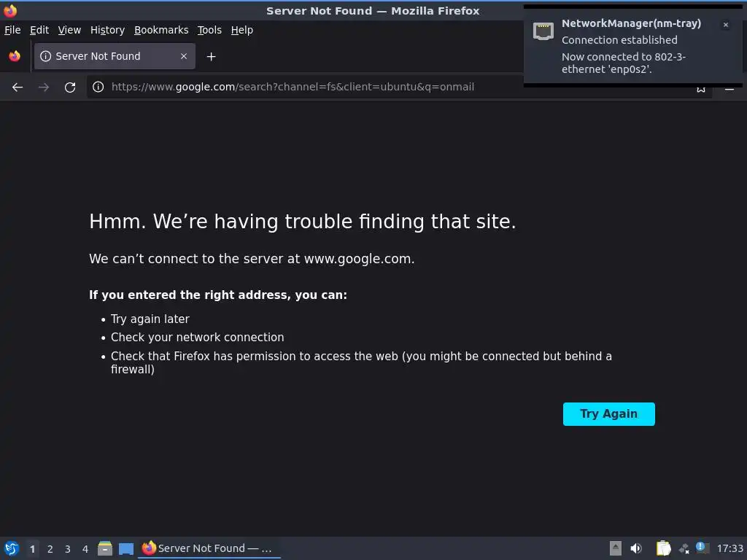
Task: Click 'We can't connect to the server' text
Action: coord(252,259)
